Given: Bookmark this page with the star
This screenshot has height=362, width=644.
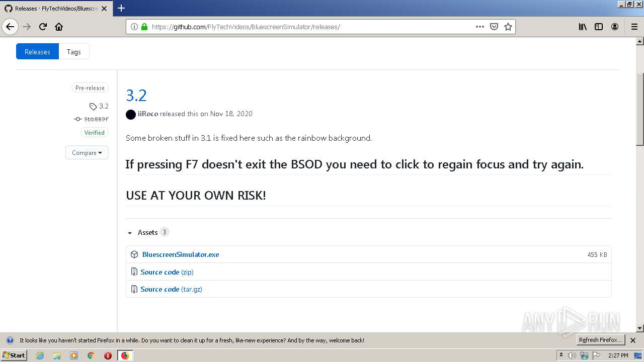Looking at the screenshot, I should [508, 27].
